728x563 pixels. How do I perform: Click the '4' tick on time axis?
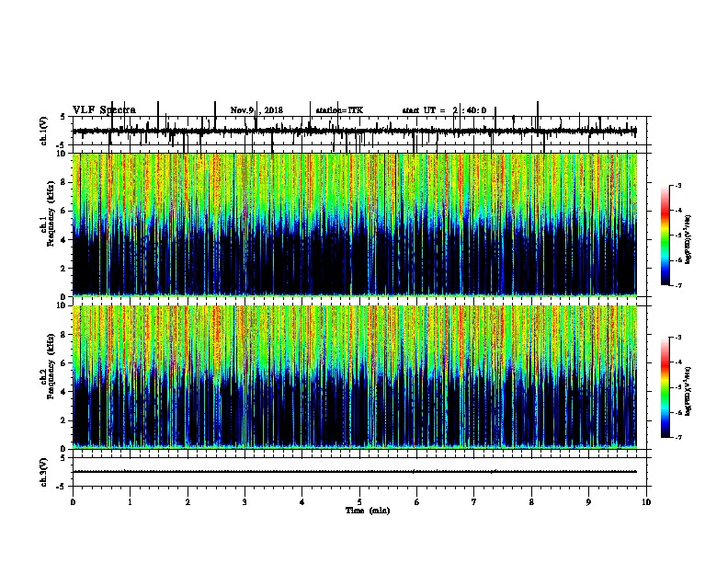pyautogui.click(x=302, y=502)
